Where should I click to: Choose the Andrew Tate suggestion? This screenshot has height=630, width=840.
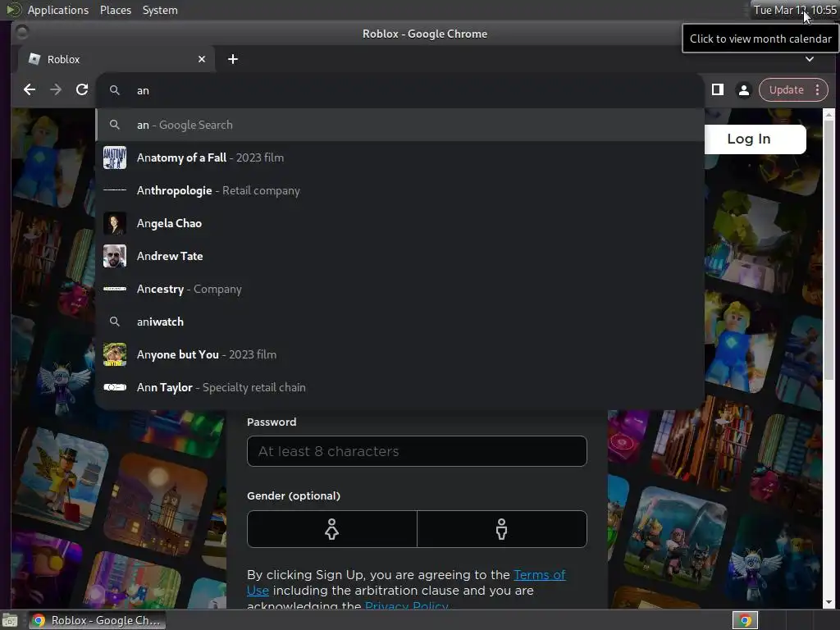coord(399,256)
